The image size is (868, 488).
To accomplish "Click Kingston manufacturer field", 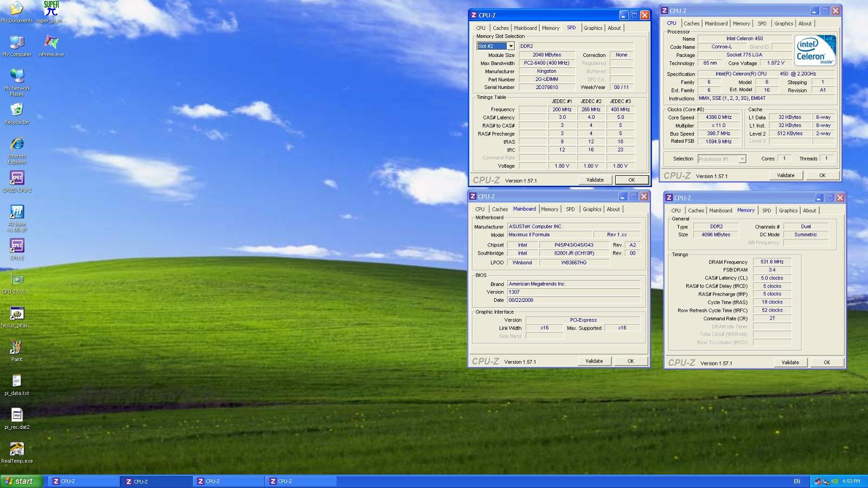I will [546, 71].
